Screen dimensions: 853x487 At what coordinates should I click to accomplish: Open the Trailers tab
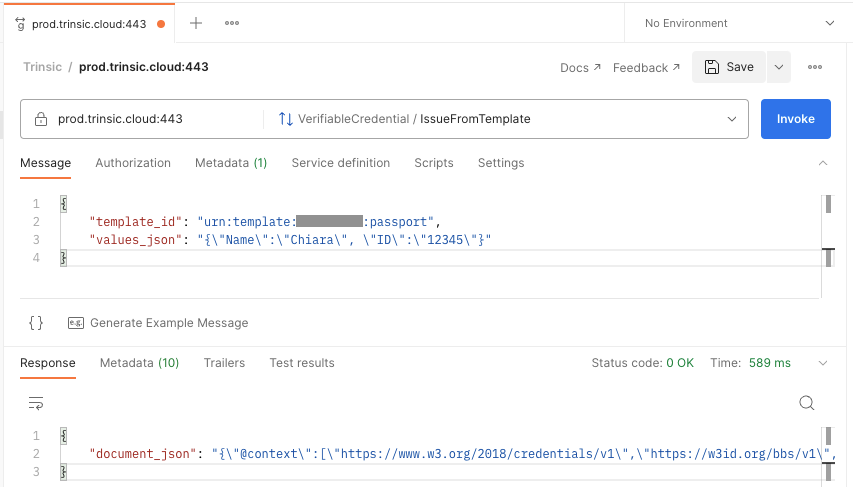224,363
